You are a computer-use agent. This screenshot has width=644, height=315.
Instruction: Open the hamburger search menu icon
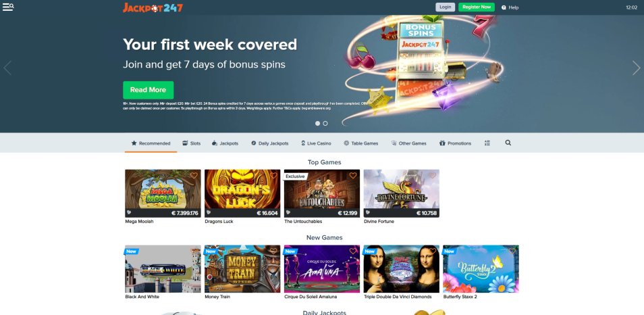pyautogui.click(x=8, y=7)
